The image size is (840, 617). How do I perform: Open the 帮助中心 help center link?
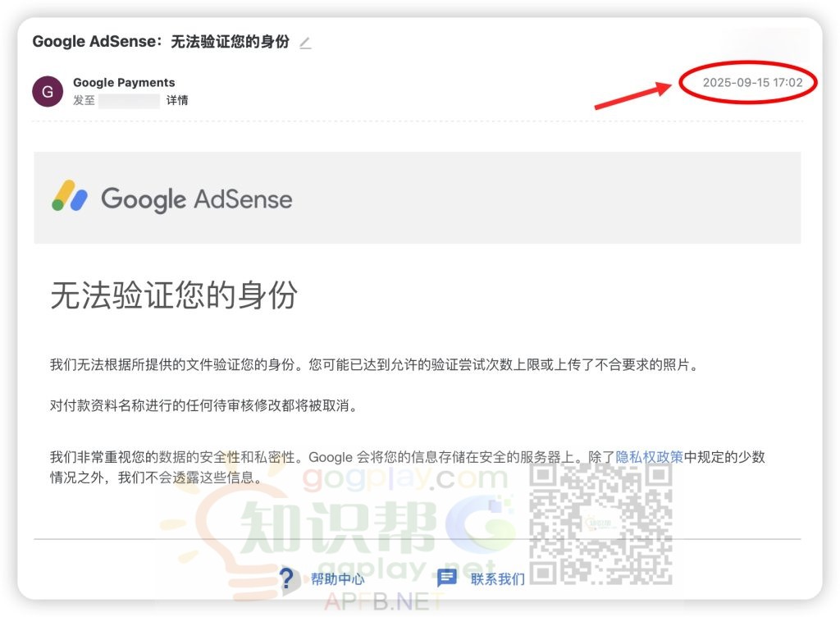point(337,579)
